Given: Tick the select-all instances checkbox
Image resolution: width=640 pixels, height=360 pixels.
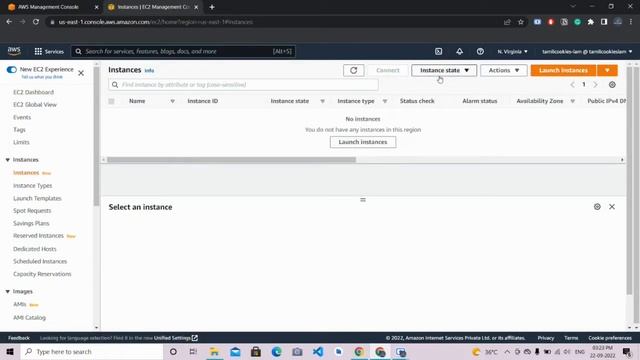Looking at the screenshot, I should 111,101.
